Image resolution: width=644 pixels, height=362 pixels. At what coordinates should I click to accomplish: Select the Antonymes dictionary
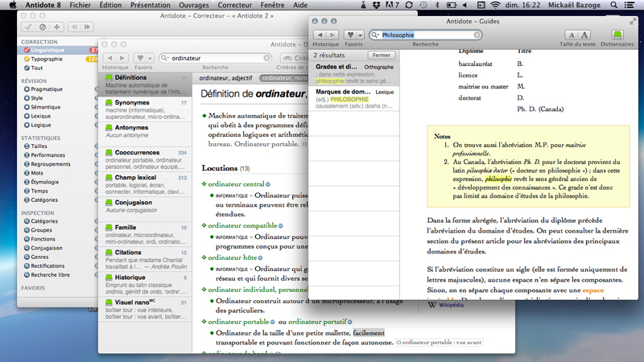(146, 134)
